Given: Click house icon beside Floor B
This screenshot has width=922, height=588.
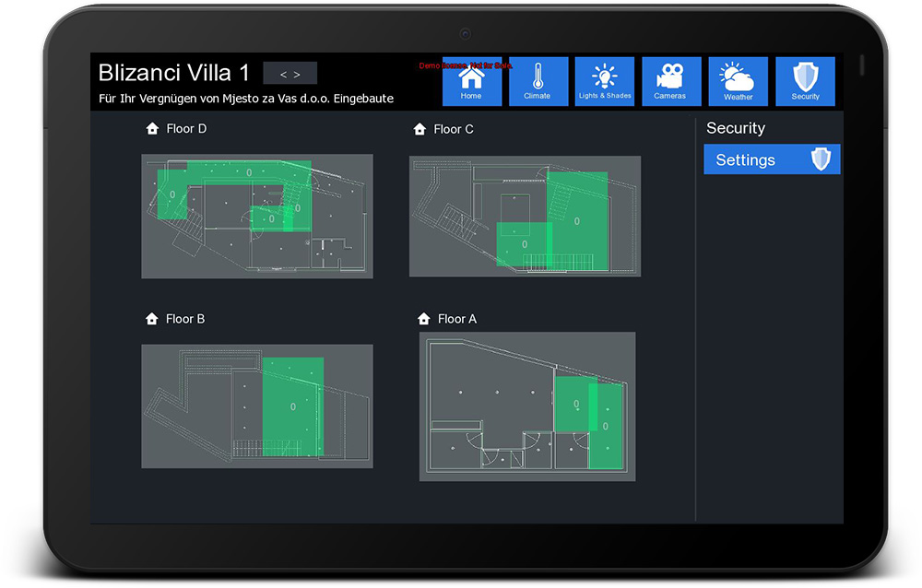Looking at the screenshot, I should (152, 319).
